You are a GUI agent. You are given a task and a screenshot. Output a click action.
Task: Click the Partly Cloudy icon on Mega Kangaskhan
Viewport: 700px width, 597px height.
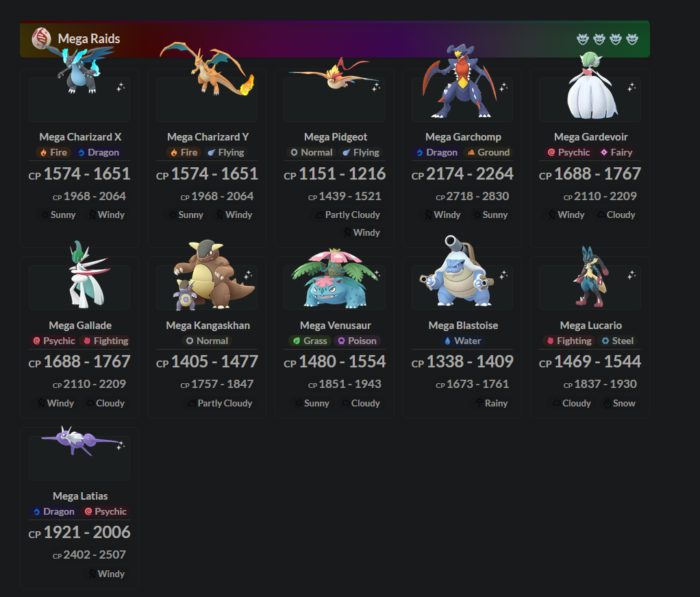[x=192, y=403]
